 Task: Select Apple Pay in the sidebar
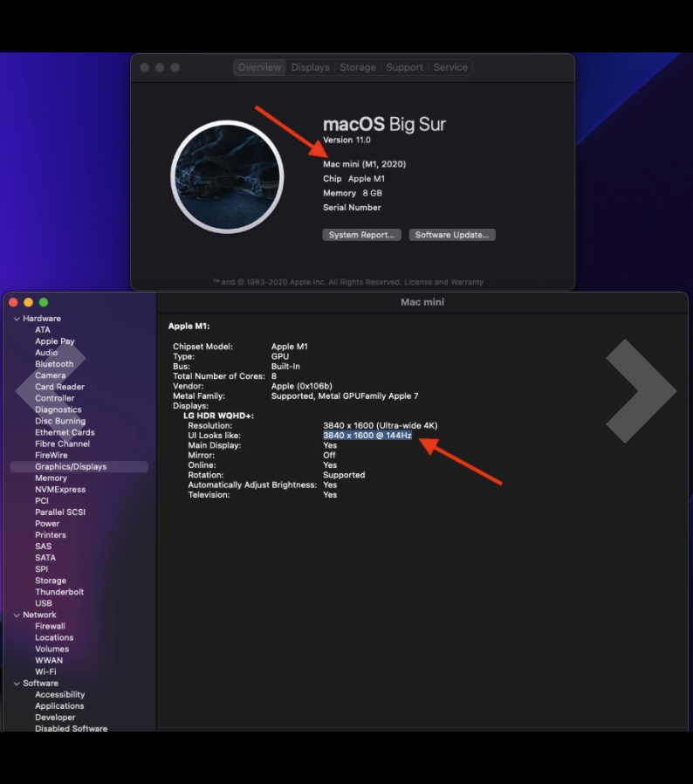tap(54, 341)
